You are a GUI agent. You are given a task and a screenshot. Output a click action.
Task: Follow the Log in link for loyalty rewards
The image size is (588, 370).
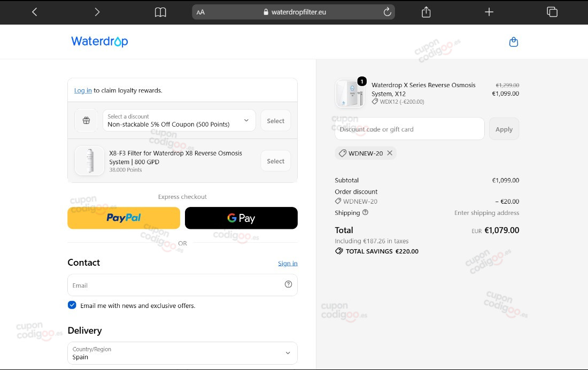(83, 90)
